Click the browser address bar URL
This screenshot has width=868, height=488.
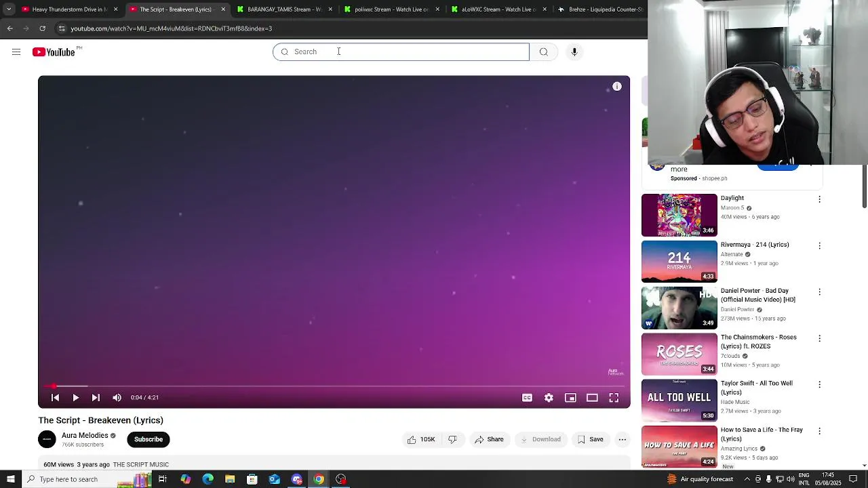point(172,28)
